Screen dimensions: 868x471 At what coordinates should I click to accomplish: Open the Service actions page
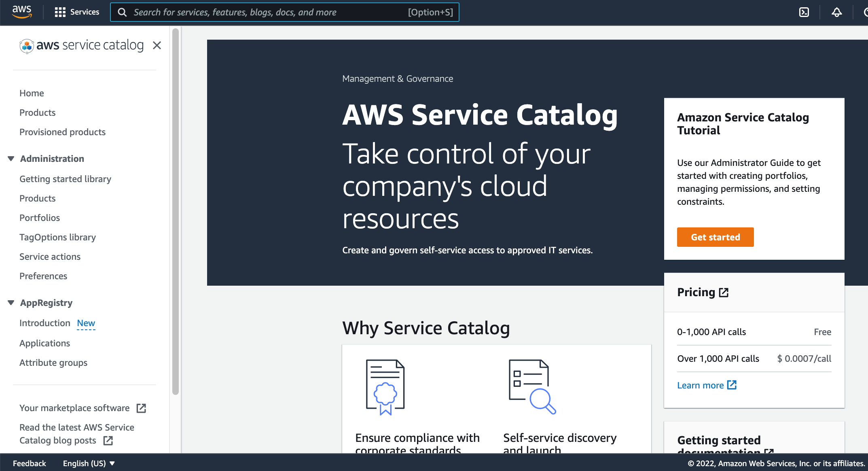pyautogui.click(x=50, y=257)
